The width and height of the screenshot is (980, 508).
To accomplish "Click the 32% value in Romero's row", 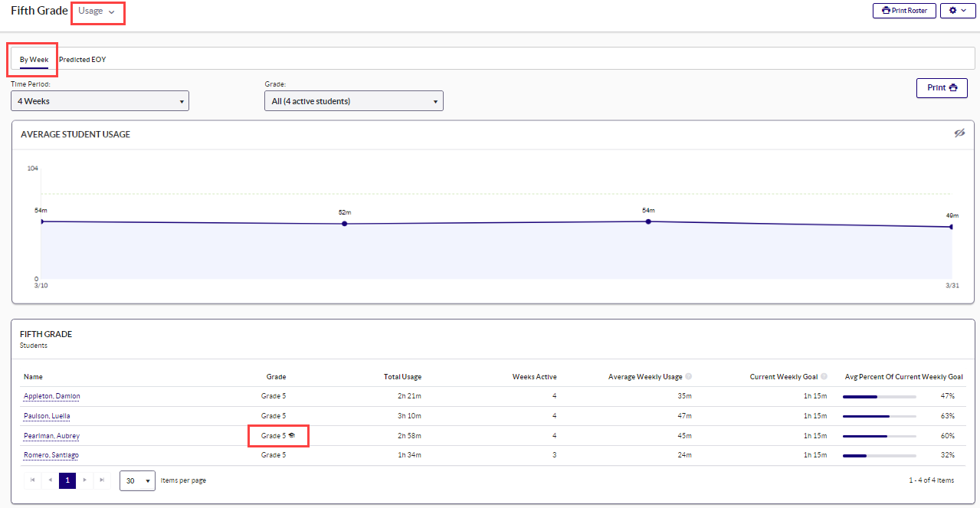I will pyautogui.click(x=948, y=455).
